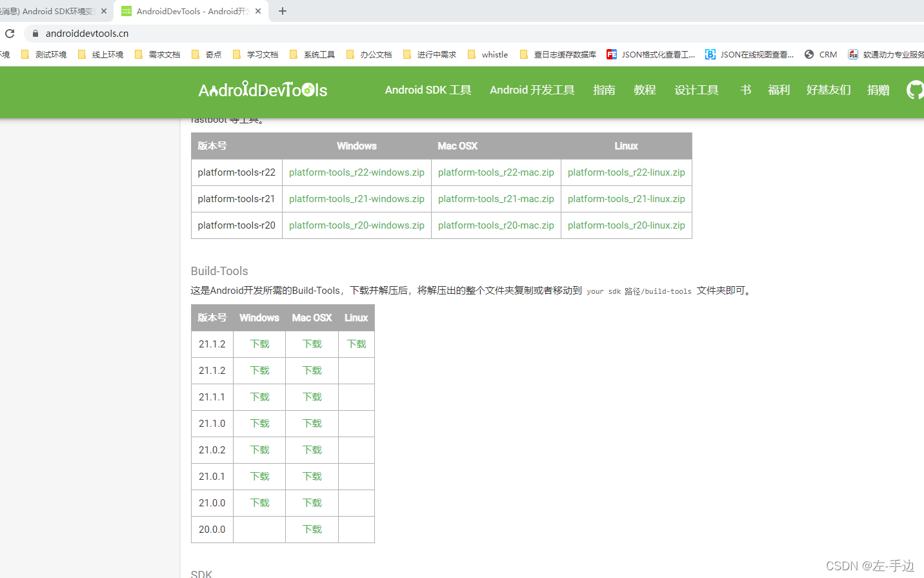Image resolution: width=924 pixels, height=578 pixels.
Task: Open the 好基友们 nav item
Action: click(x=829, y=90)
